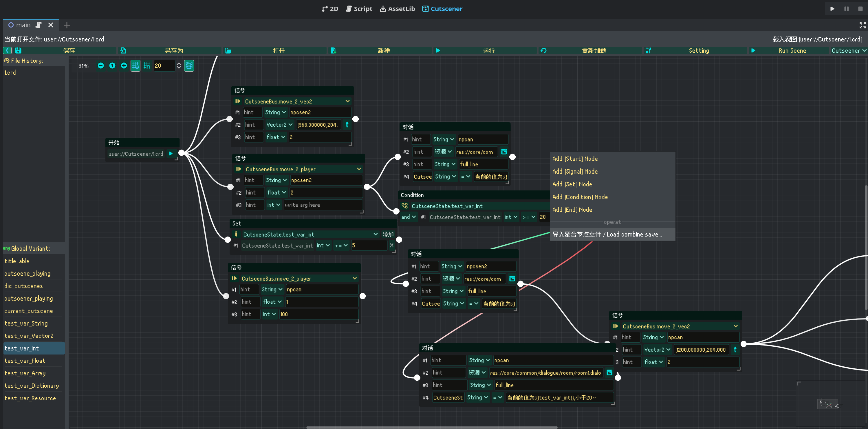868x429 pixels.
Task: Open the 'and' condition operator dropdown
Action: coord(409,217)
